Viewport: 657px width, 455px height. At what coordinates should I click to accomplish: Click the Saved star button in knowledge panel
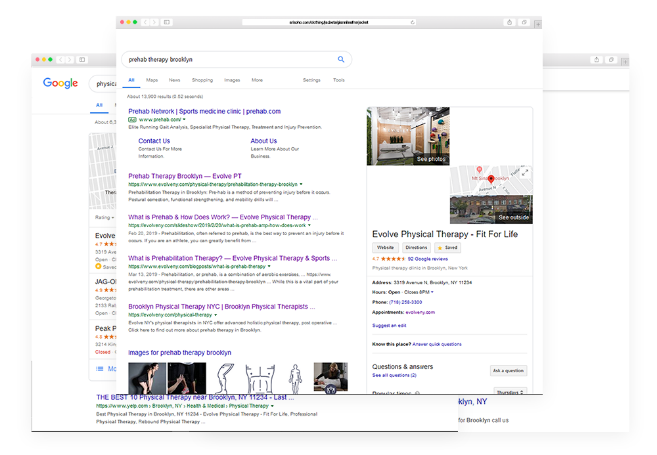tap(447, 248)
